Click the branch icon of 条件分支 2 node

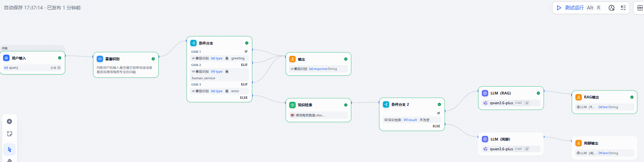click(x=386, y=104)
